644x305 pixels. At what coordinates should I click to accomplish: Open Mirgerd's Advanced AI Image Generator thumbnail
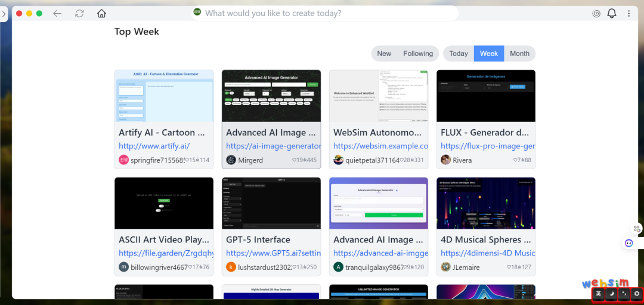click(x=271, y=96)
